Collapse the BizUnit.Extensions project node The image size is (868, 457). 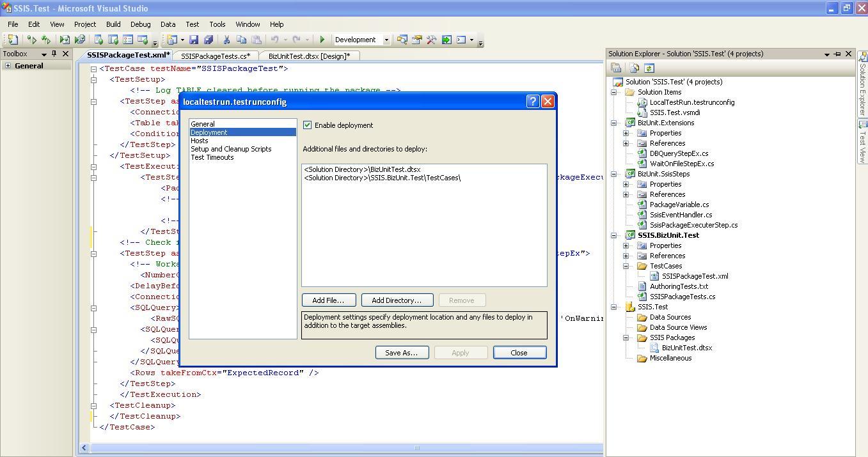click(x=613, y=123)
